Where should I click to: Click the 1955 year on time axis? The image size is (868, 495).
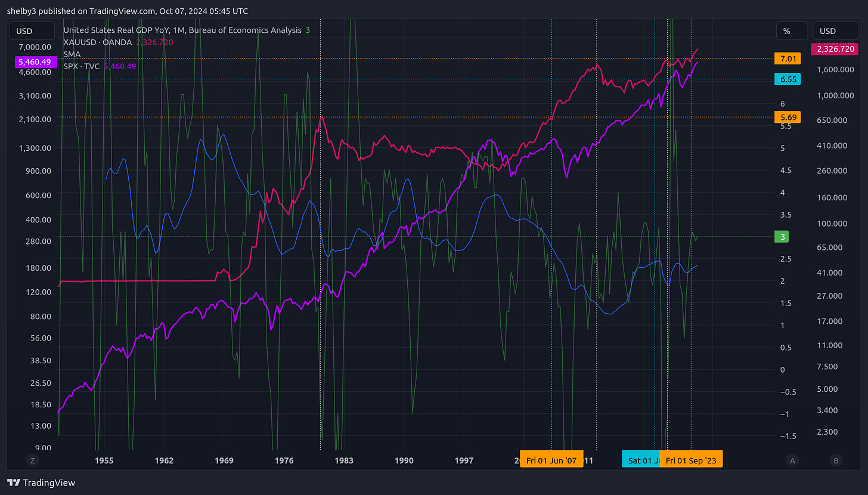(x=104, y=460)
